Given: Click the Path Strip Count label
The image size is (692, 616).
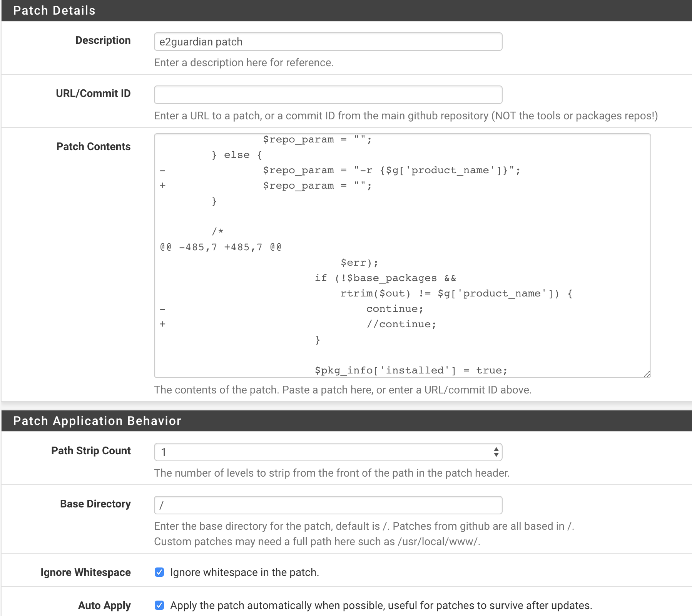Looking at the screenshot, I should 91,451.
